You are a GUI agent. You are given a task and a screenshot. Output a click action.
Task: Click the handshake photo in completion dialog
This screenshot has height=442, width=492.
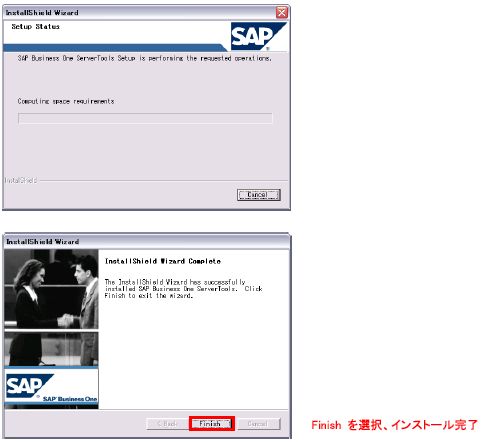(x=51, y=289)
